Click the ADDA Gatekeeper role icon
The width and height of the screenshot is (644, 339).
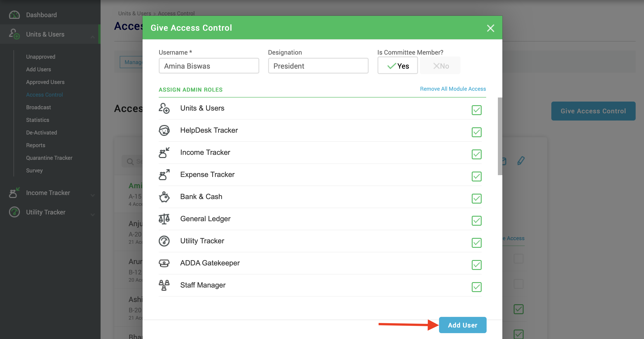click(164, 263)
